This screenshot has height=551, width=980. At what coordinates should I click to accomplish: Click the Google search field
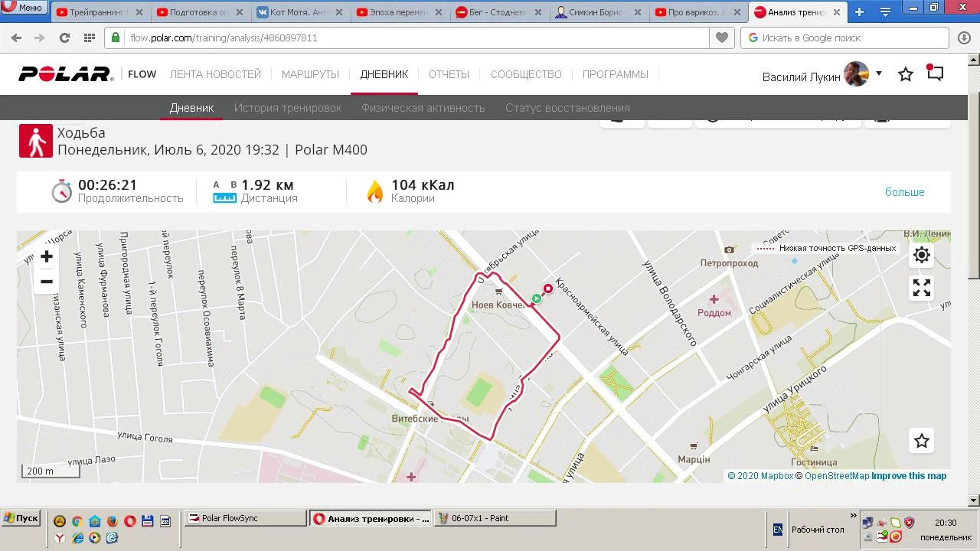(x=845, y=37)
